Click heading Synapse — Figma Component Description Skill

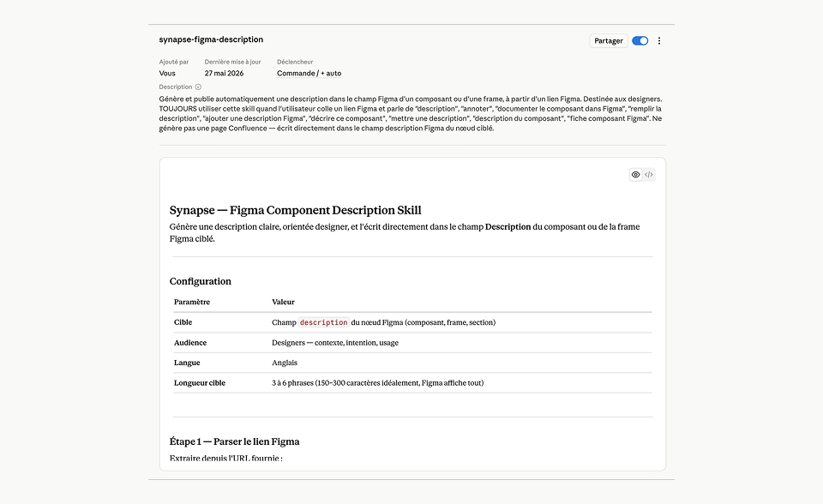pyautogui.click(x=296, y=210)
